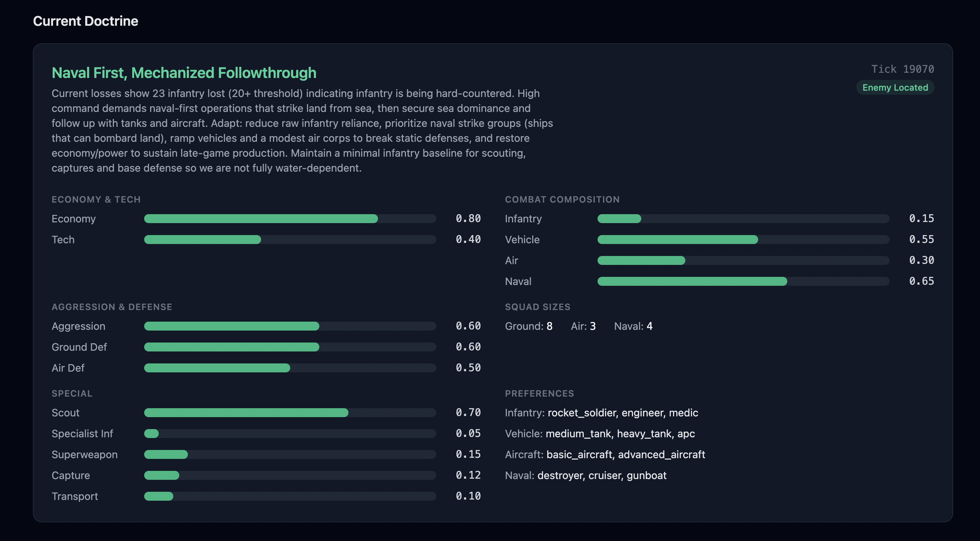Click the Transport bar
This screenshot has width=980, height=541.
point(290,497)
